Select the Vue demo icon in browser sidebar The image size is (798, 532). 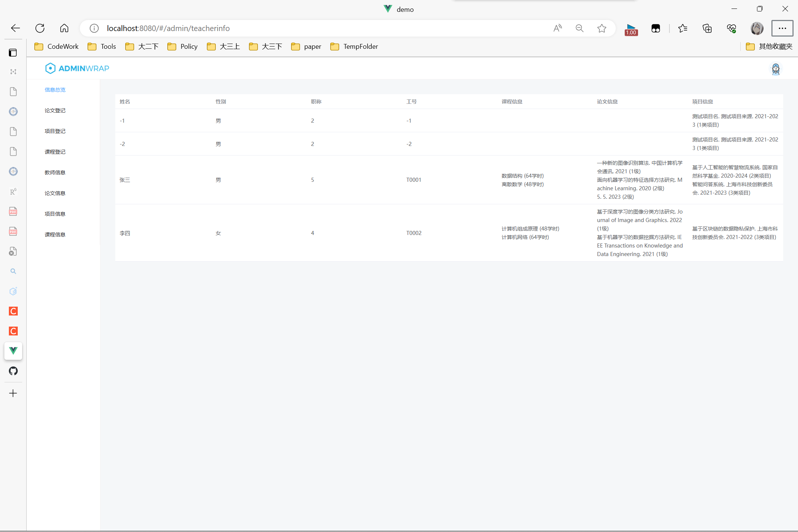[x=13, y=351]
